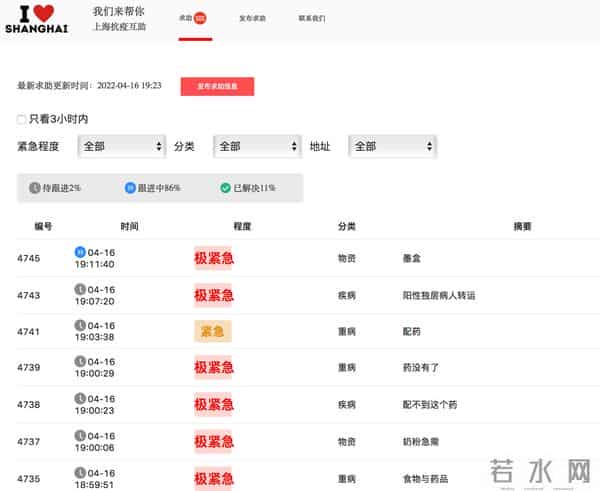
Task: Click grey clock icon in row 4741
Action: coord(80,325)
